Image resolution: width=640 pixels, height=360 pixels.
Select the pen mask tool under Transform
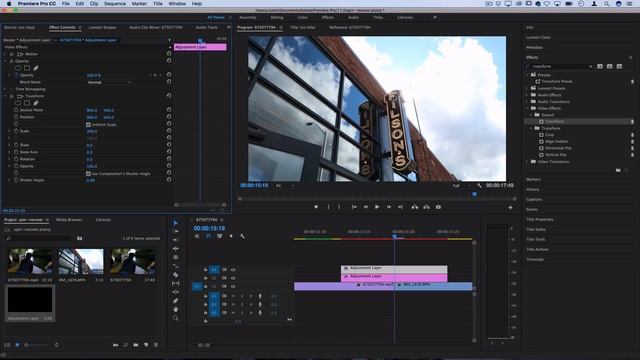(x=36, y=103)
